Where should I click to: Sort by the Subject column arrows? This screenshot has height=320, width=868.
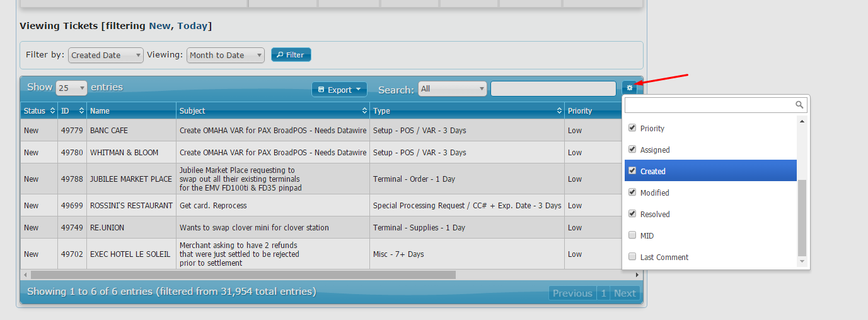coord(364,111)
